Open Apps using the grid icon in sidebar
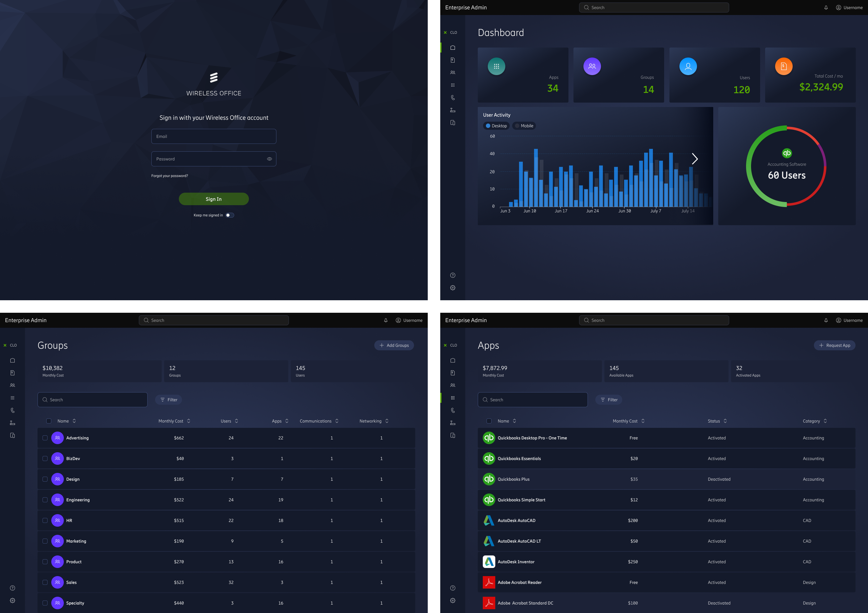This screenshot has height=613, width=868. [452, 85]
